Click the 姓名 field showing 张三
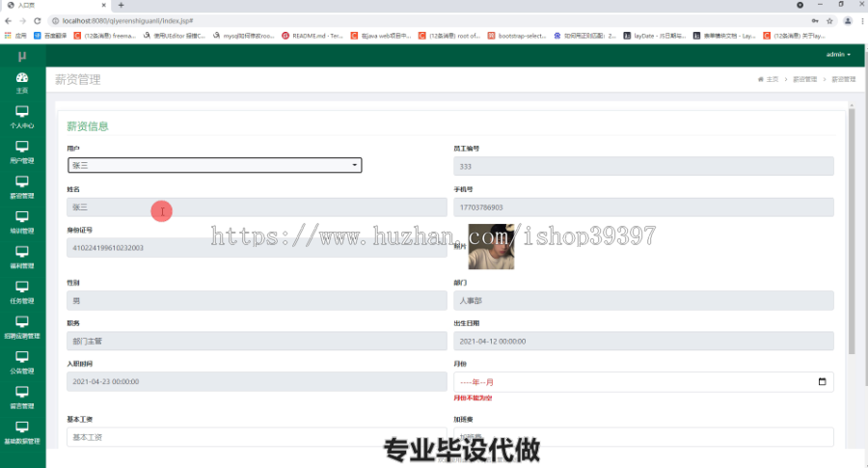868x468 pixels. point(257,207)
